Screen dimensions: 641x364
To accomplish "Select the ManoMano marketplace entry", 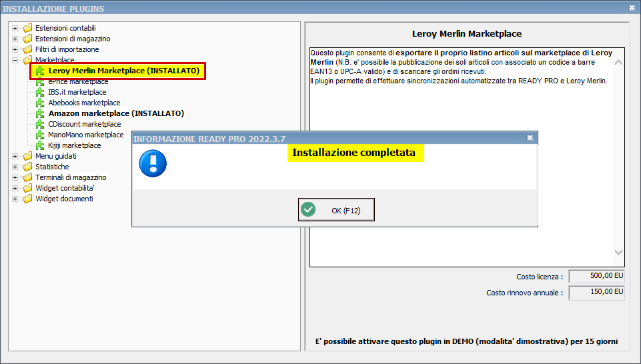I will (x=86, y=135).
